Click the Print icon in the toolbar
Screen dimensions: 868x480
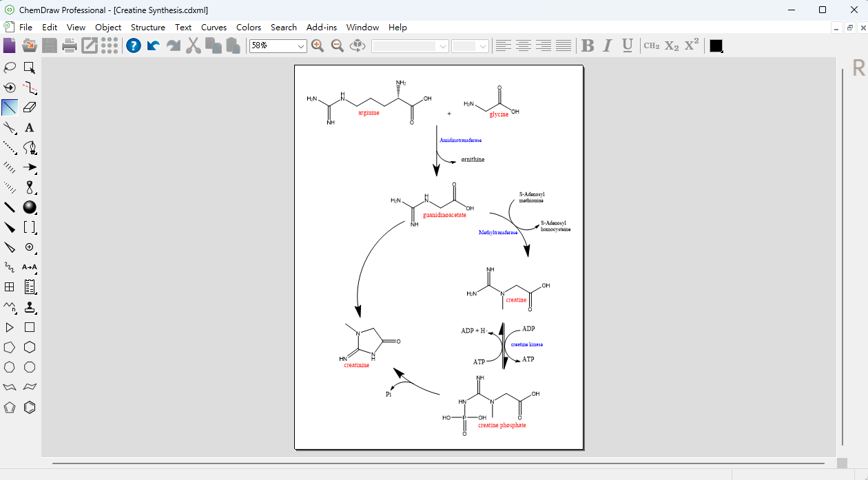pos(70,45)
